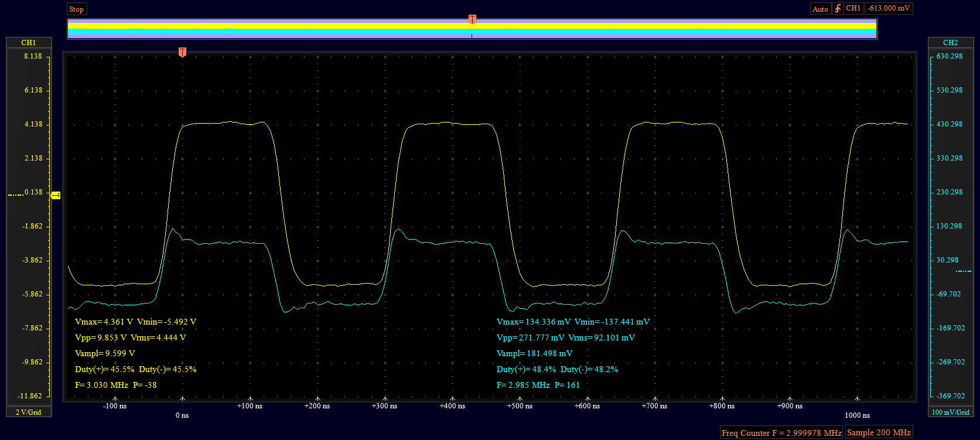Switch the rising edge trigger slope icon
Viewport: 980px width, 440px height.
[x=838, y=9]
